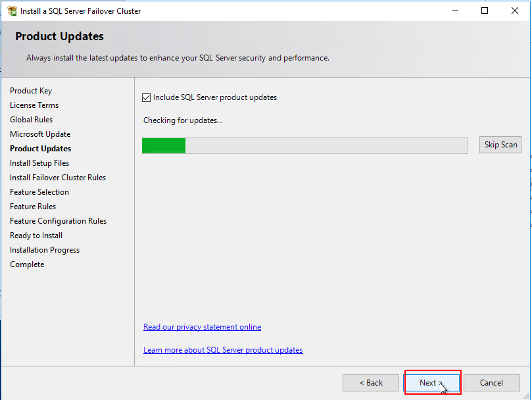The image size is (532, 400).
Task: Select Feature Selection step
Action: pyautogui.click(x=39, y=191)
